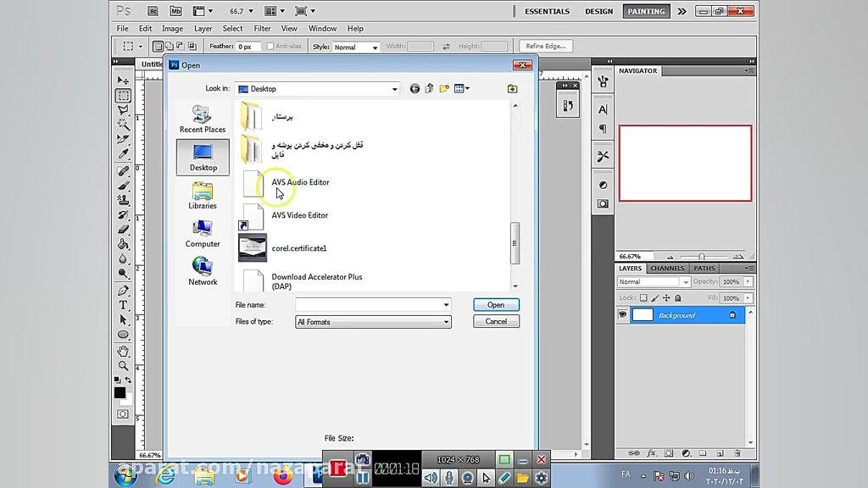
Task: Select the Eraser tool
Action: click(x=123, y=229)
